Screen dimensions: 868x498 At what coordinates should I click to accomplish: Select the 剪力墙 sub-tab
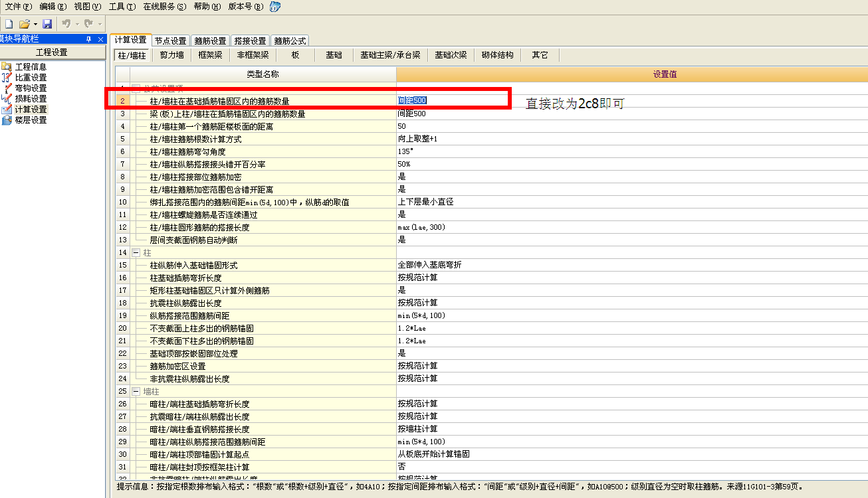pyautogui.click(x=171, y=55)
